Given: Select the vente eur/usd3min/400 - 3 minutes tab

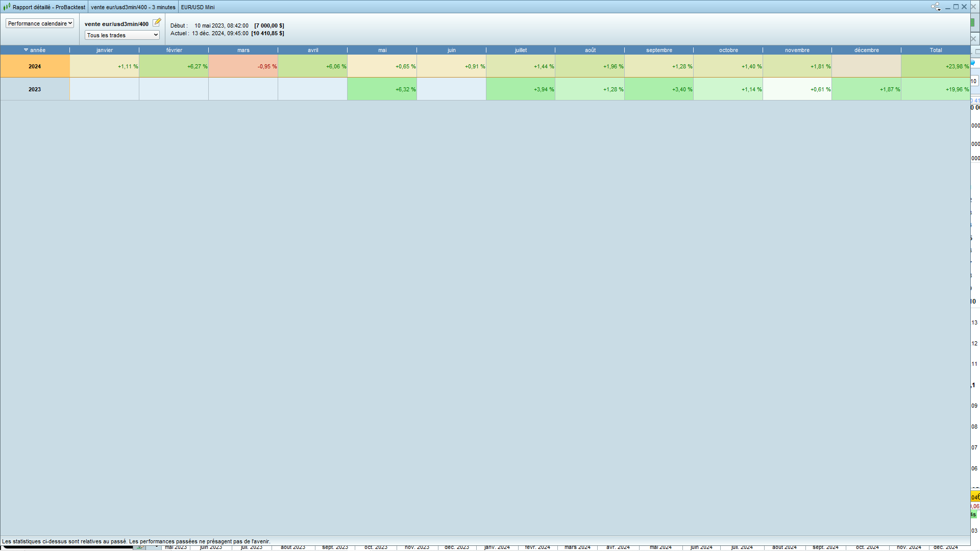Looking at the screenshot, I should pyautogui.click(x=133, y=7).
